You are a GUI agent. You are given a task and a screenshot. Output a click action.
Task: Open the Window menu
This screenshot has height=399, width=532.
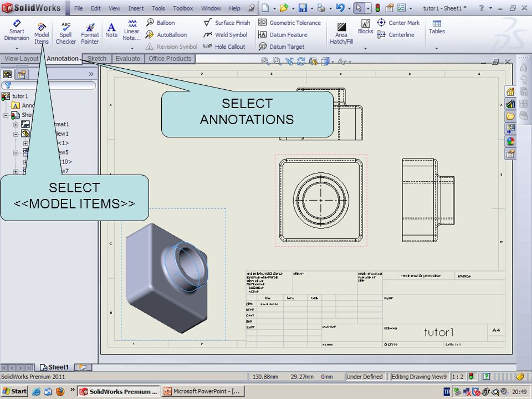click(211, 8)
